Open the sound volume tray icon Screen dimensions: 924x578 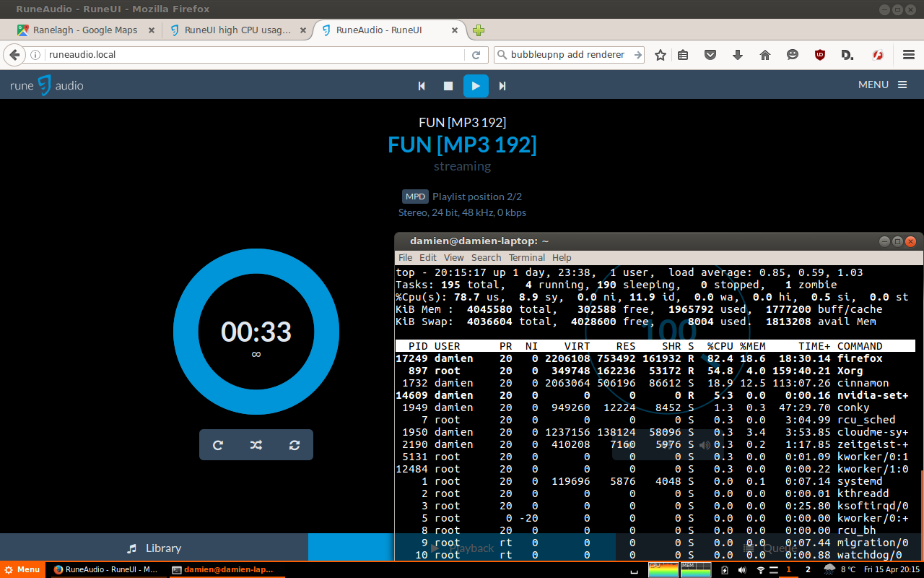pos(742,569)
